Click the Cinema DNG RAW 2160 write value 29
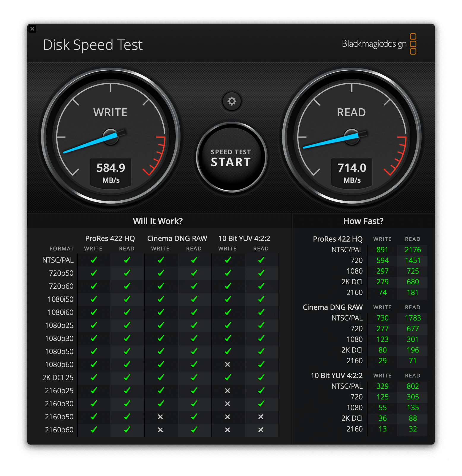 click(382, 361)
